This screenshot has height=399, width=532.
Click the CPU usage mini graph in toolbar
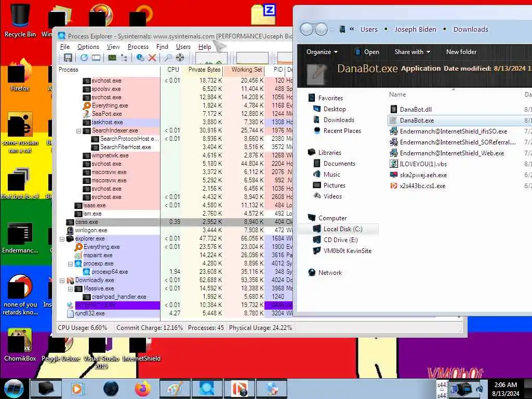click(x=211, y=58)
